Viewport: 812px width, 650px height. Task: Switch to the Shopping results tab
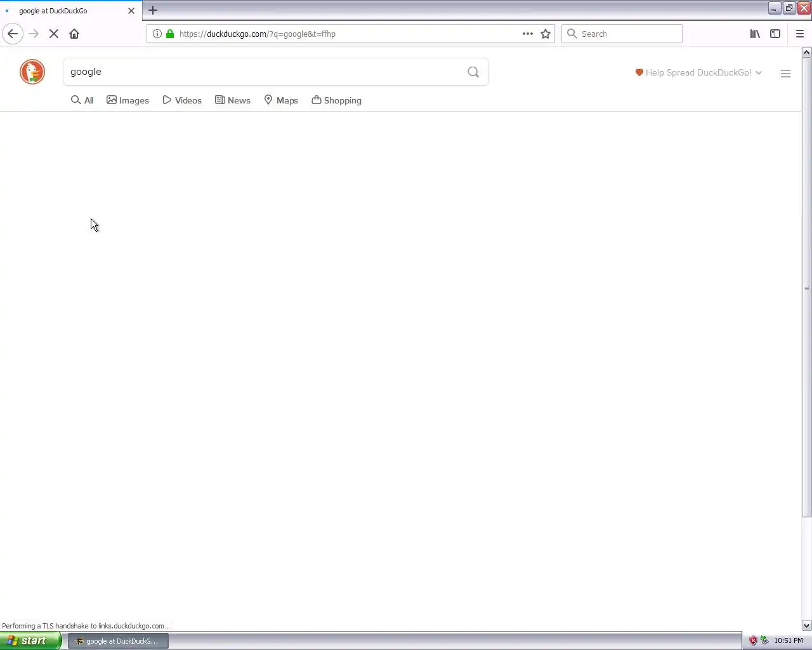coord(336,100)
